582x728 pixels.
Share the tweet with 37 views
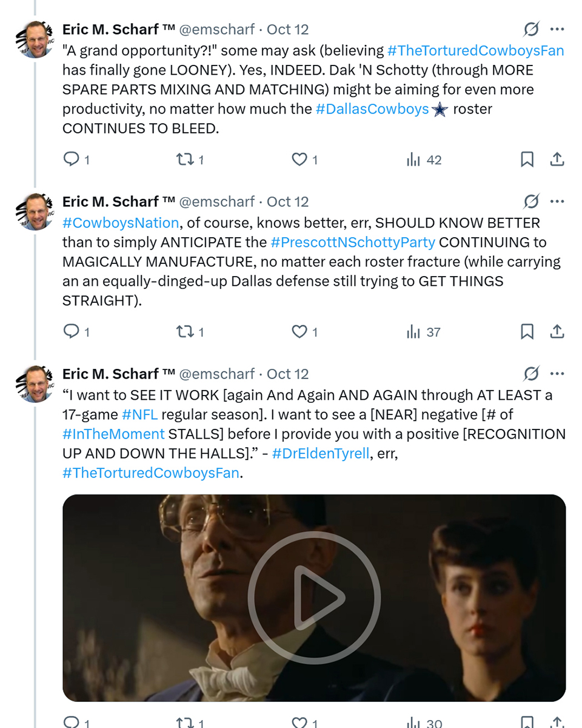click(x=557, y=332)
